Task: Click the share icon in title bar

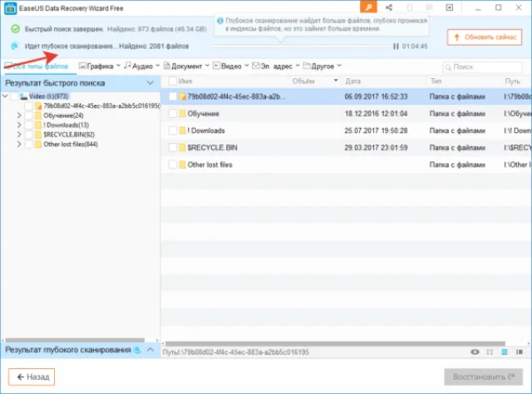Action: (x=389, y=7)
